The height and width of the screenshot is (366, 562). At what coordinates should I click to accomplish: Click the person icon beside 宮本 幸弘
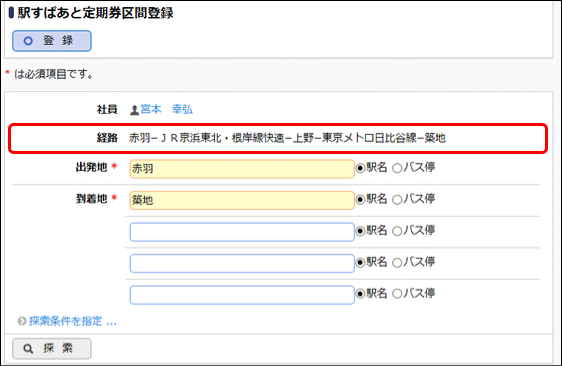[x=134, y=110]
